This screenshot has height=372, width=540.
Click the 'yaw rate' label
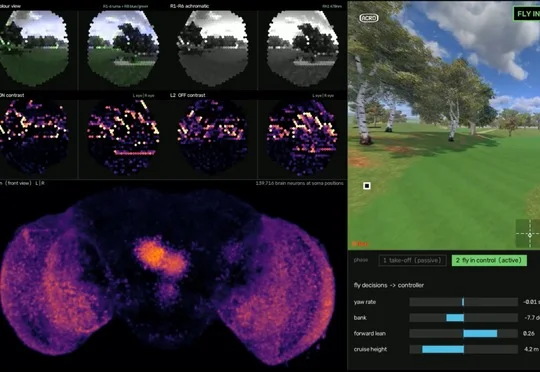click(365, 302)
